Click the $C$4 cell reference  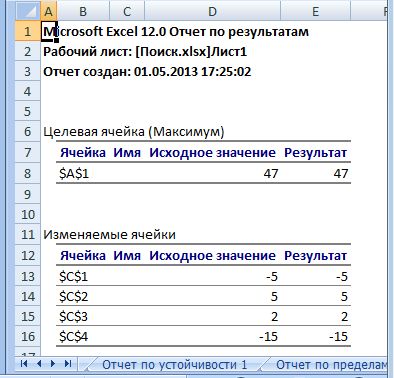74,337
